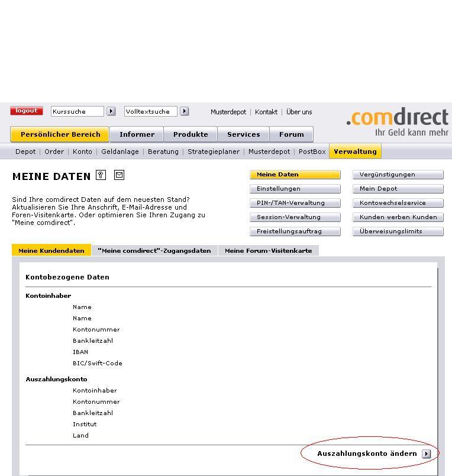Open Freistellungsauftrag button
The image size is (452, 476).
[x=295, y=231]
